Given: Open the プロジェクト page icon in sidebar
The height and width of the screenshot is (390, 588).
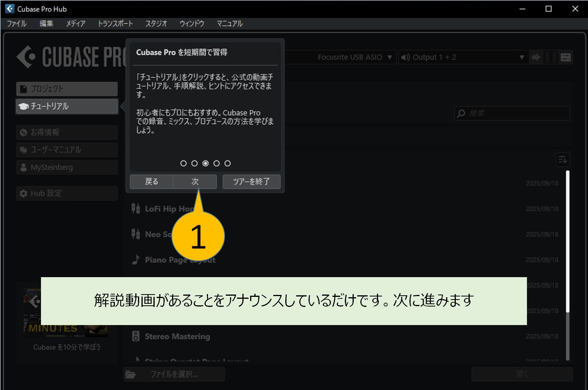Looking at the screenshot, I should (x=22, y=89).
